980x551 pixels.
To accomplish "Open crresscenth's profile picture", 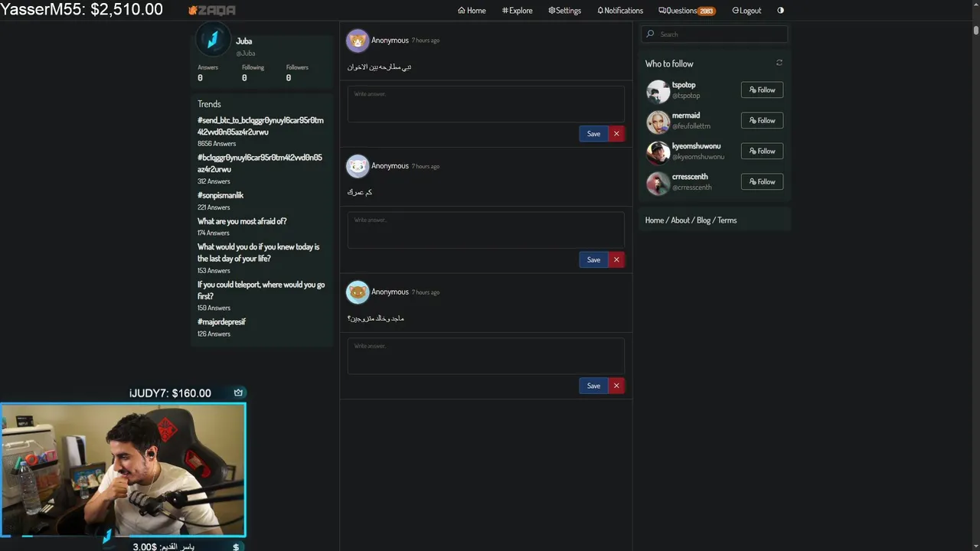I will 658,183.
